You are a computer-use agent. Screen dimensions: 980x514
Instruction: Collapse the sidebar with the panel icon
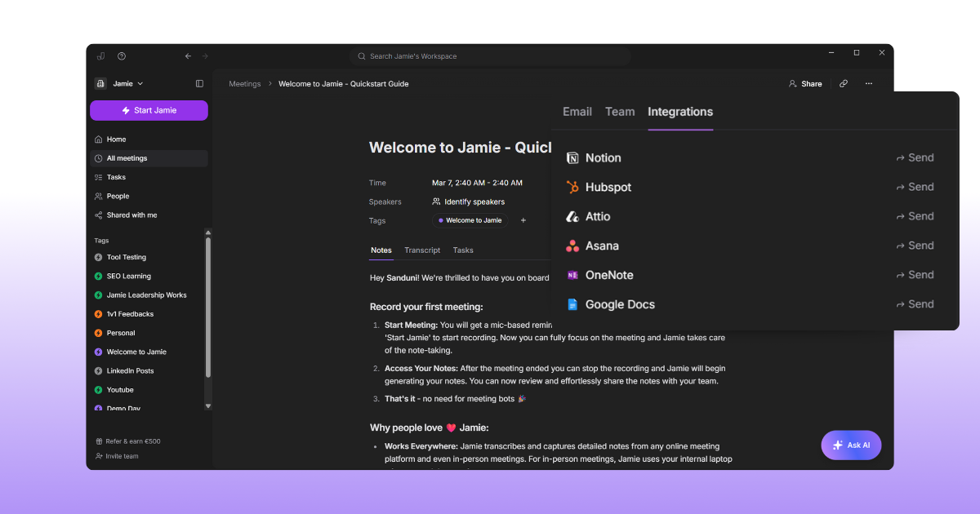pos(199,83)
